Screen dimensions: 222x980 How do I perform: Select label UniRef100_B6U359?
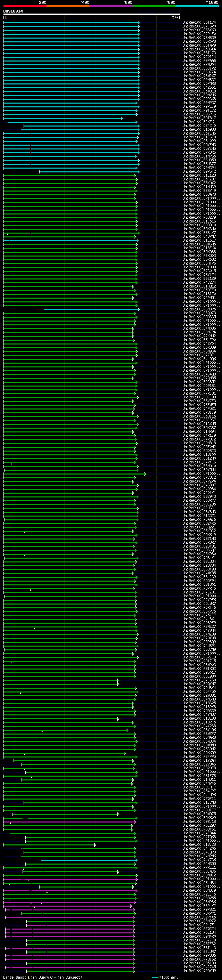coord(199,160)
